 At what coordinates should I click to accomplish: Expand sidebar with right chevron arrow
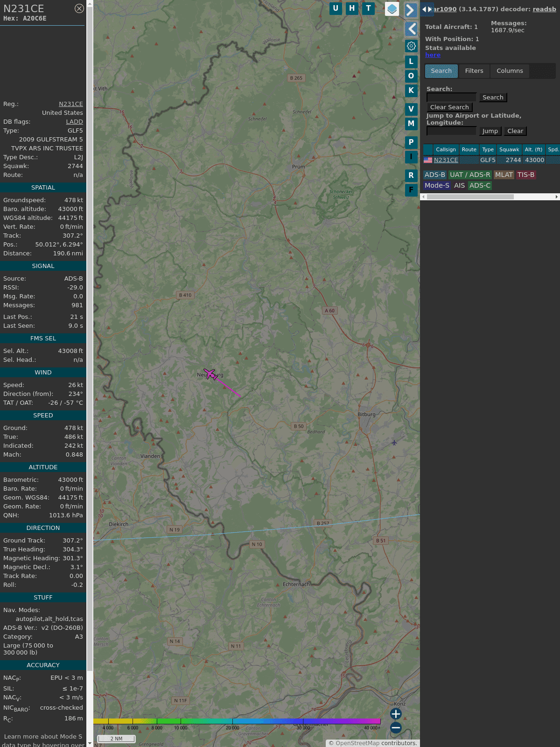coord(411,10)
